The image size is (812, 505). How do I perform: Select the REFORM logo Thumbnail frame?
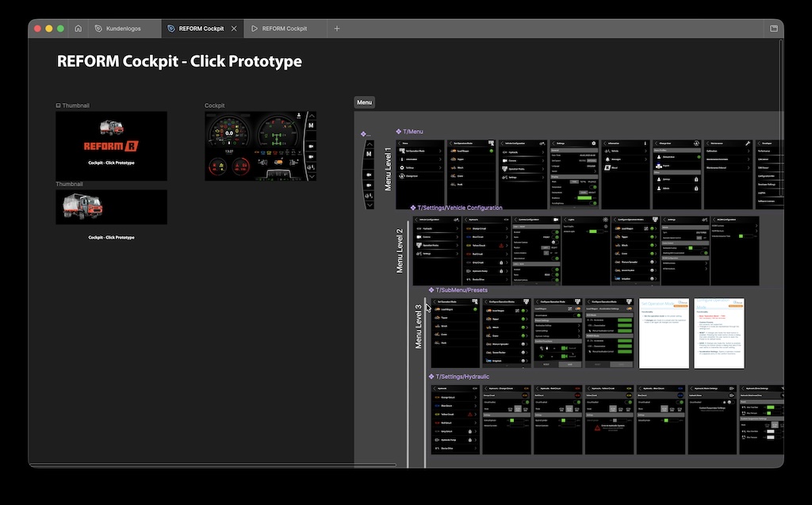coord(111,146)
